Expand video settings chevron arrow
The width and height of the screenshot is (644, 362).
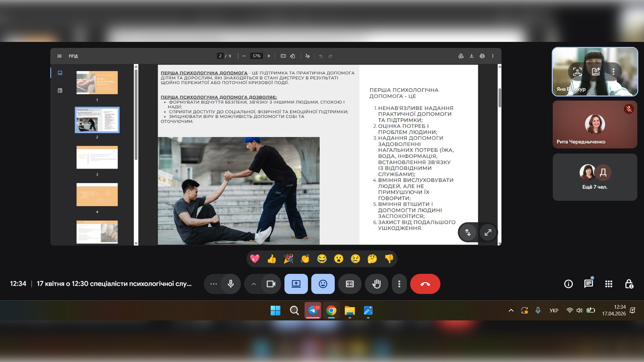click(x=254, y=284)
